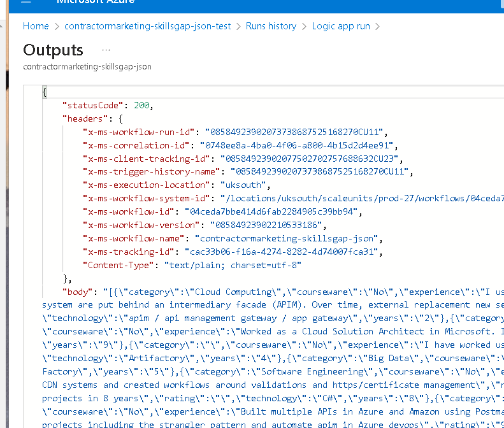Click the x-ms-workflow-name value

pos(286,238)
